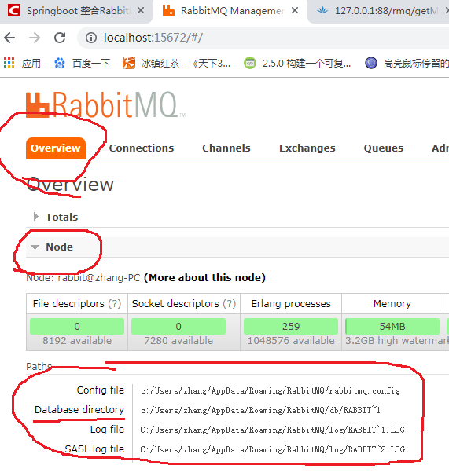
Task: Click the Memory 54MB bar
Action: [392, 326]
